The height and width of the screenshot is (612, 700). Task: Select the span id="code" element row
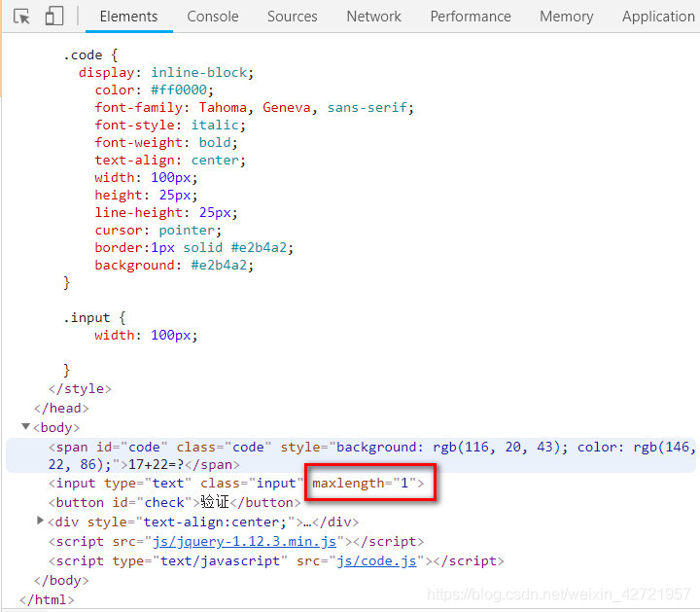click(350, 455)
